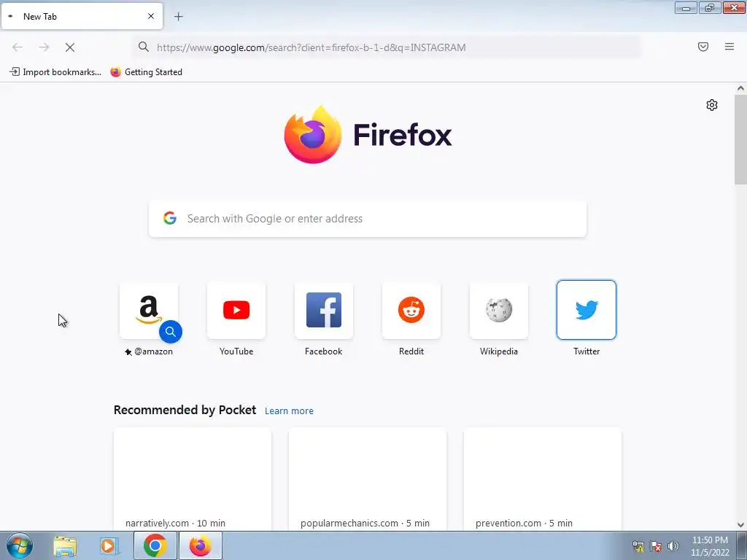Click the address bar search magnifier icon
This screenshot has width=747, height=560.
point(144,47)
